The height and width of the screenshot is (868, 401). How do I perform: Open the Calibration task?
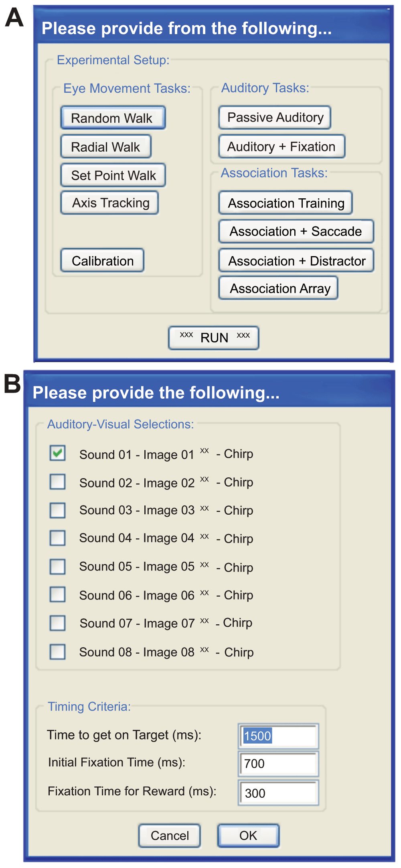point(102,261)
